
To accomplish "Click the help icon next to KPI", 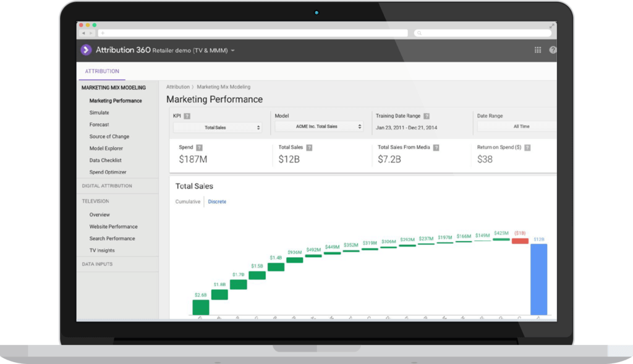I will click(187, 116).
